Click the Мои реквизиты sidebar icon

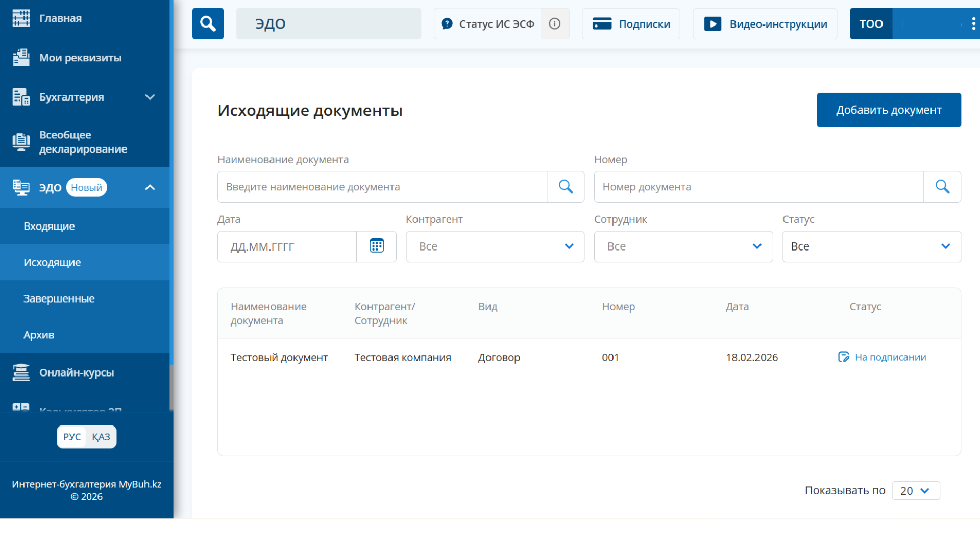(21, 57)
